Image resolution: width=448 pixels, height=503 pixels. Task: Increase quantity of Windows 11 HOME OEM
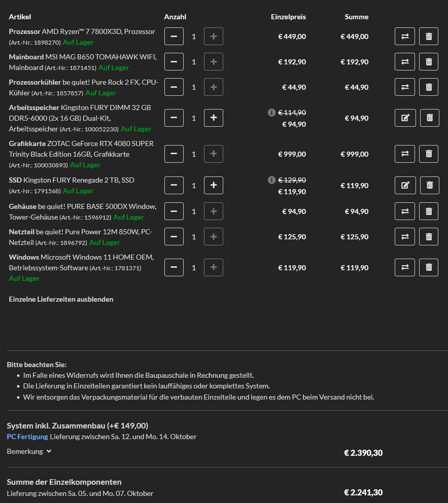(x=214, y=267)
